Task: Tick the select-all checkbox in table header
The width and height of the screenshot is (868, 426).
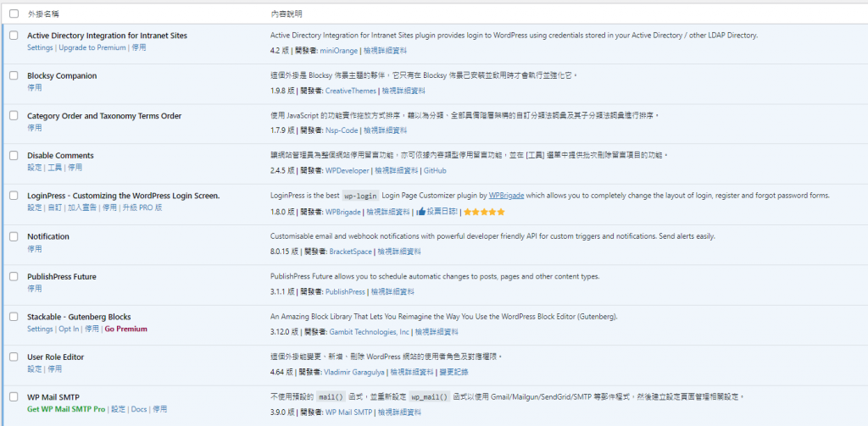Action: (x=14, y=14)
